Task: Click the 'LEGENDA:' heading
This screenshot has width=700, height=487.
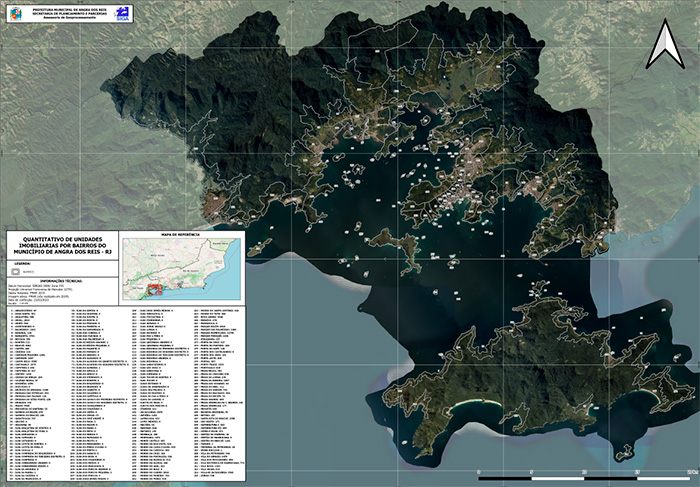Action: pyautogui.click(x=22, y=263)
